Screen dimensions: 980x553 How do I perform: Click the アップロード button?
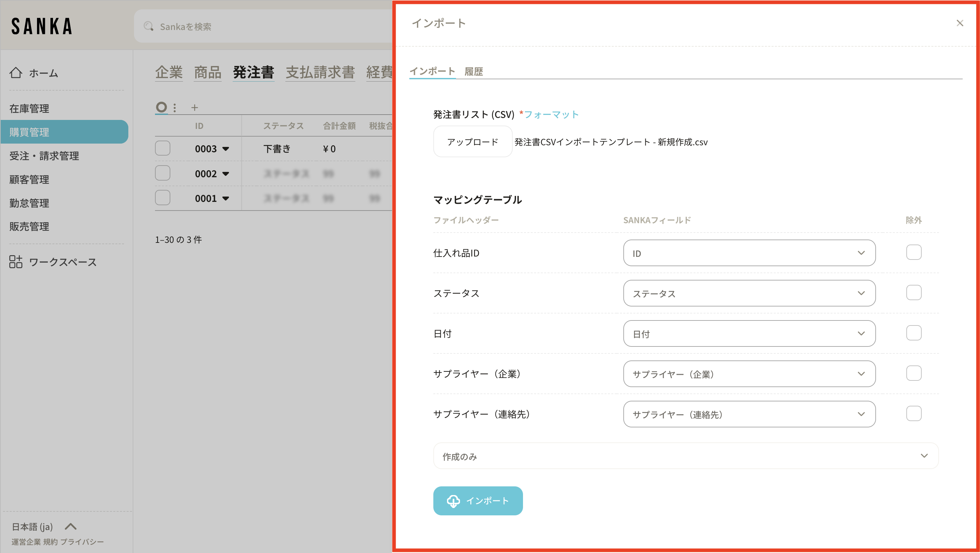pyautogui.click(x=473, y=142)
